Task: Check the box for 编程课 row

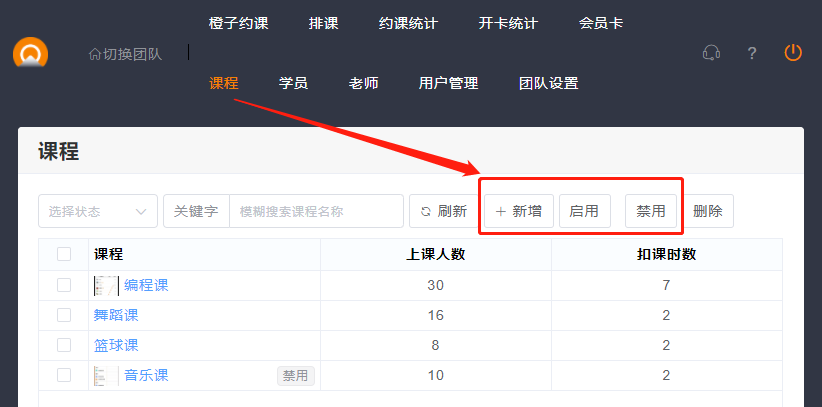Action: tap(64, 285)
